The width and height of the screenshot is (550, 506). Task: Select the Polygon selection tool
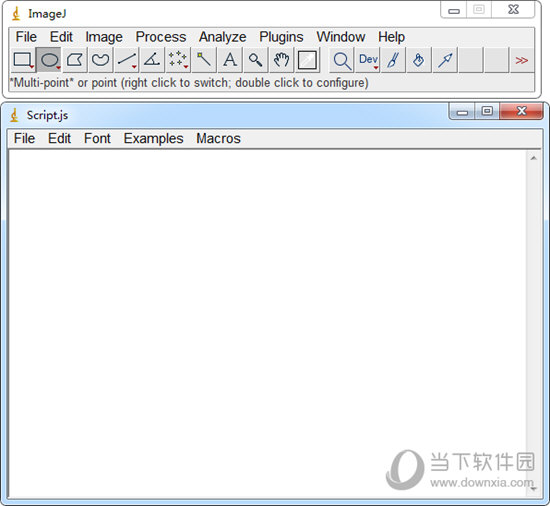(75, 60)
